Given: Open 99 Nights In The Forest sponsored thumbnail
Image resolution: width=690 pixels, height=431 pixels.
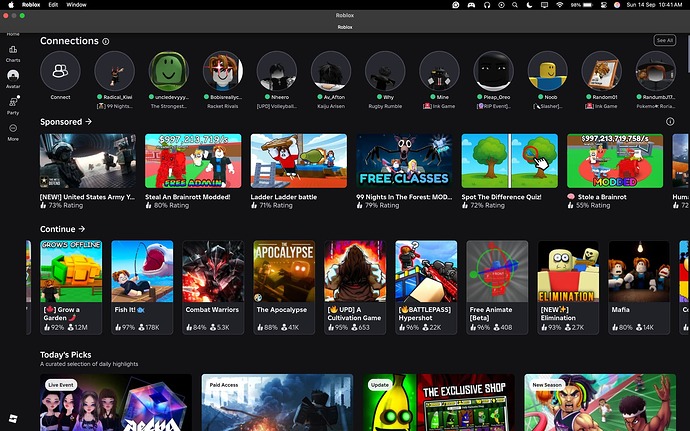Looking at the screenshot, I should coord(404,161).
